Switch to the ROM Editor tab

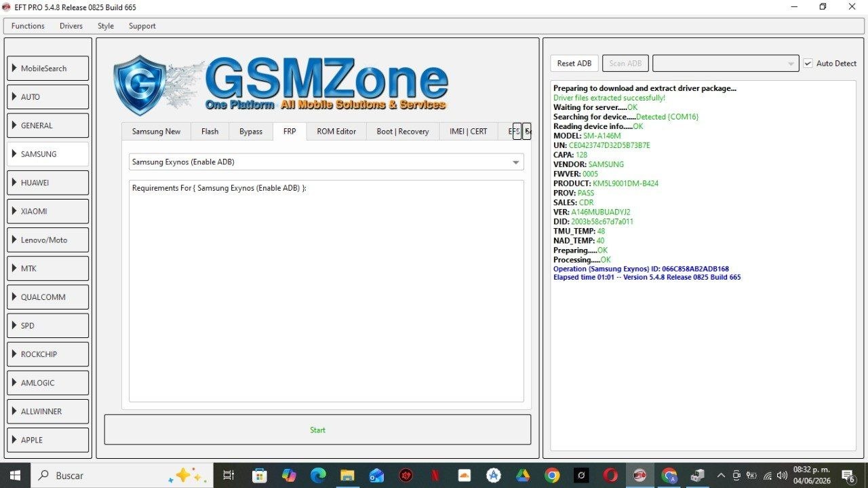336,132
